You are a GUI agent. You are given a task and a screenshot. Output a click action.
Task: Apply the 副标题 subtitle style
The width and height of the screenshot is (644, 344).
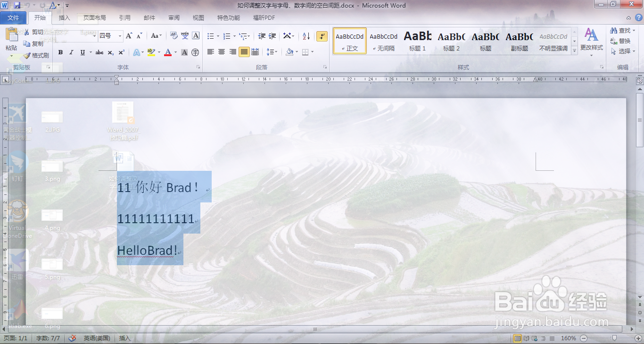(x=520, y=41)
